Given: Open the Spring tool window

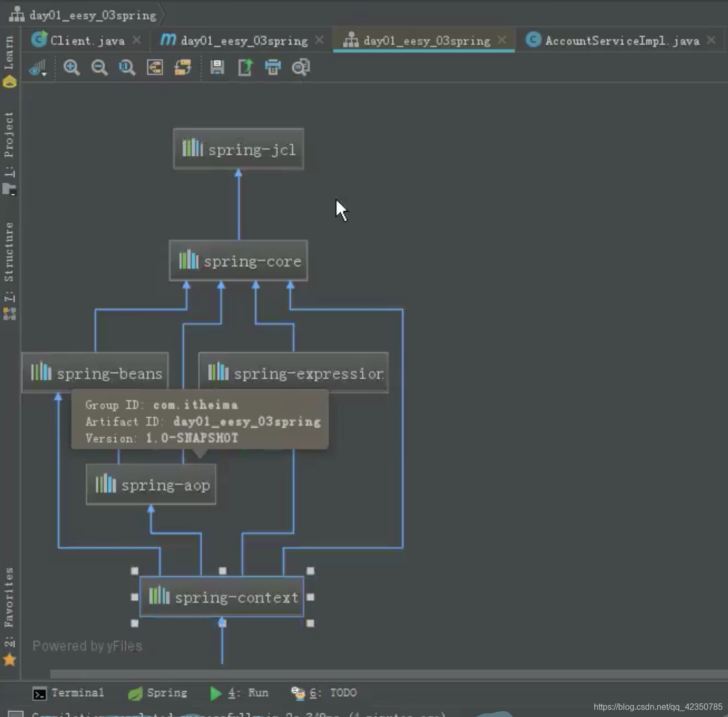Looking at the screenshot, I should (x=157, y=693).
